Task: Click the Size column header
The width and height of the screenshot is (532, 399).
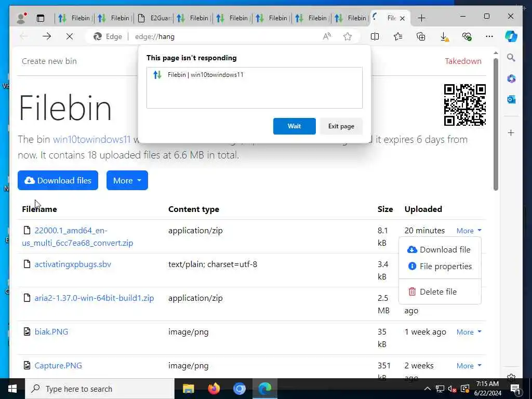Action: (x=385, y=209)
